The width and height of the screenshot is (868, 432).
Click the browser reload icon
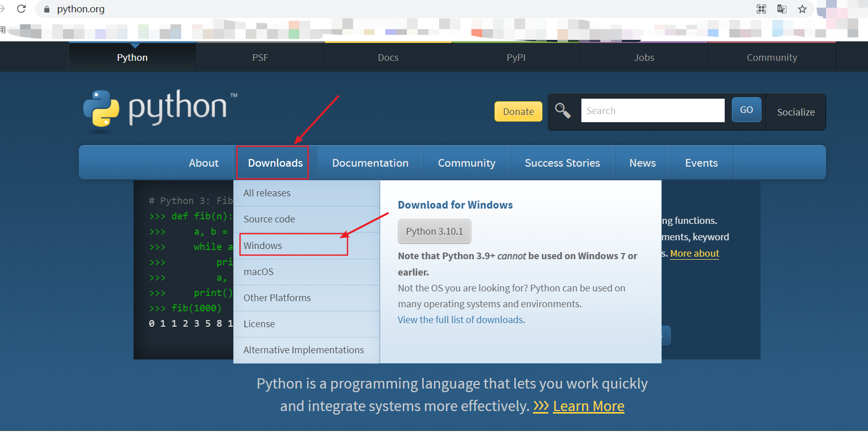[21, 9]
